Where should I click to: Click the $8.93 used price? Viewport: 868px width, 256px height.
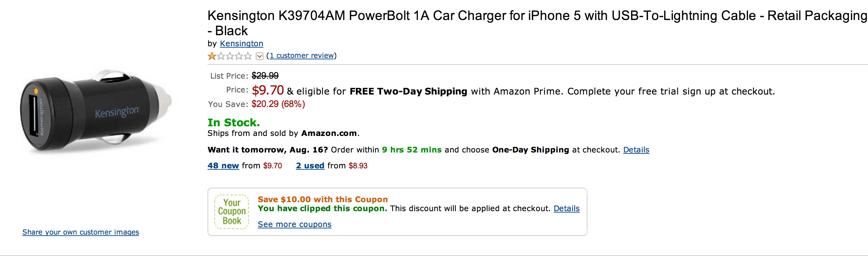358,166
